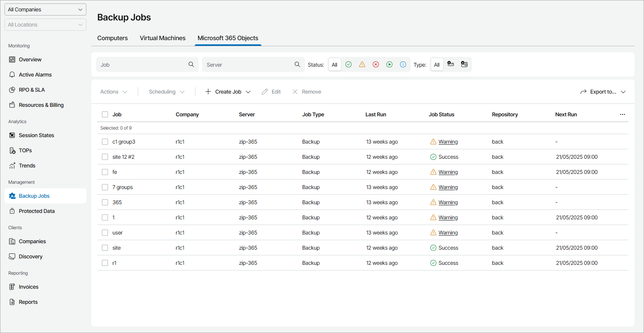Open Active Alarms in sidebar
Image resolution: width=644 pixels, height=333 pixels.
(x=35, y=75)
